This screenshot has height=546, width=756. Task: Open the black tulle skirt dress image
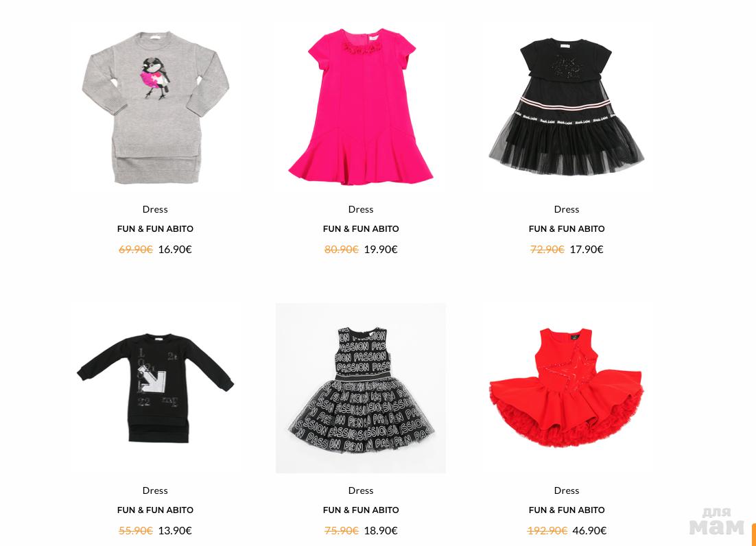(x=567, y=108)
